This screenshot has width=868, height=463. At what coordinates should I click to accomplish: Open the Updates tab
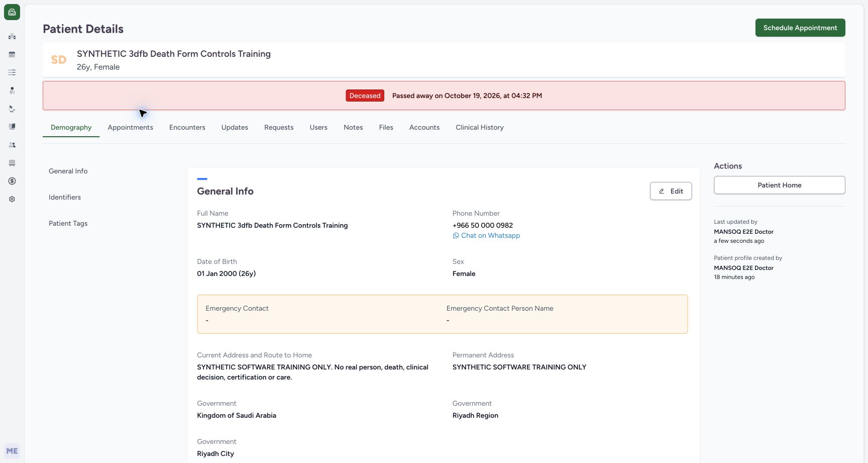pyautogui.click(x=235, y=127)
